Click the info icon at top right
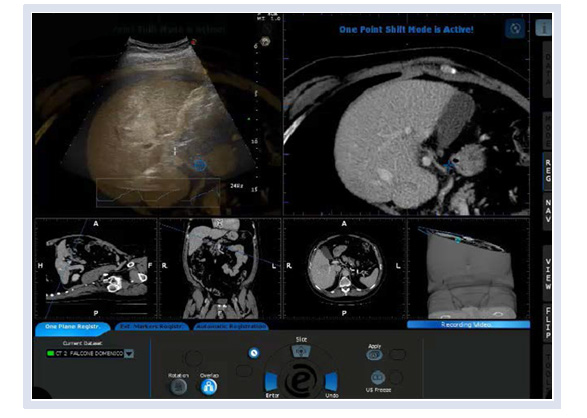587x418 pixels. point(544,27)
